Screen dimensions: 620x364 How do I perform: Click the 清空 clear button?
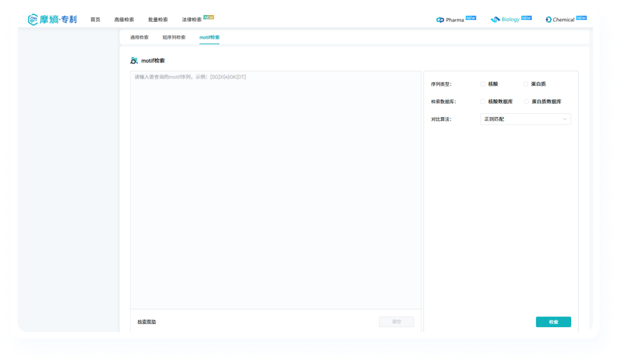click(x=396, y=321)
